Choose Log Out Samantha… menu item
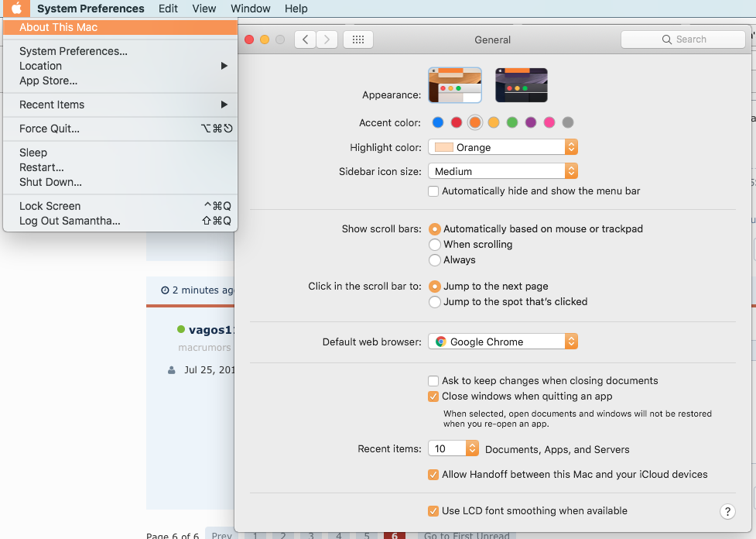Viewport: 756px width, 539px height. (120, 221)
